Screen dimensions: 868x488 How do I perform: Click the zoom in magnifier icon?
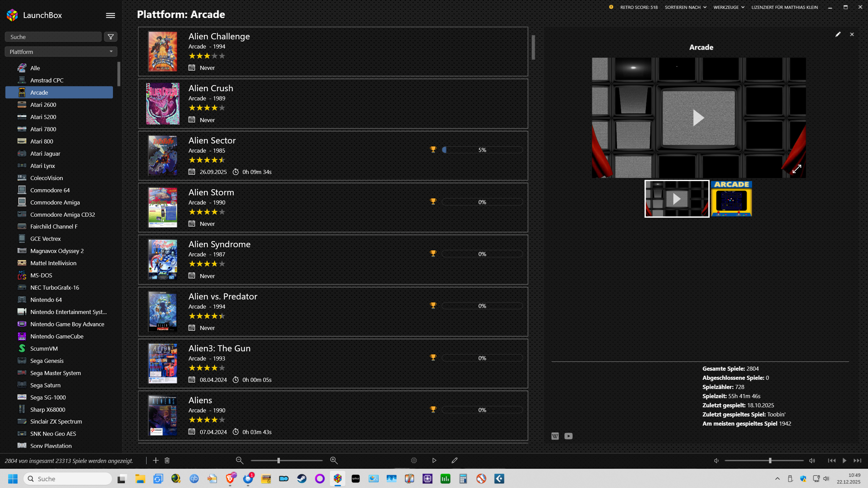click(334, 460)
